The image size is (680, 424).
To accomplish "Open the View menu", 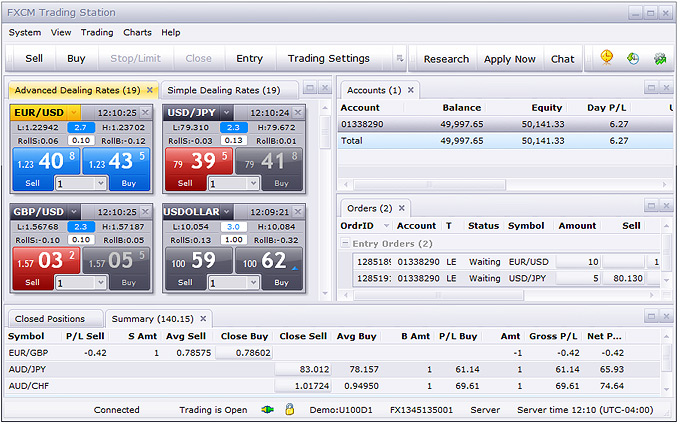I will pyautogui.click(x=61, y=33).
